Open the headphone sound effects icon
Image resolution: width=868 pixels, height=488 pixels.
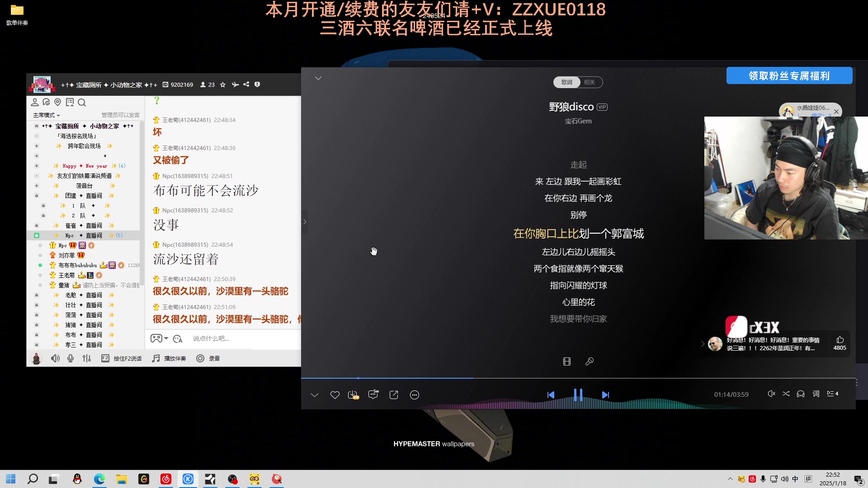[801, 394]
